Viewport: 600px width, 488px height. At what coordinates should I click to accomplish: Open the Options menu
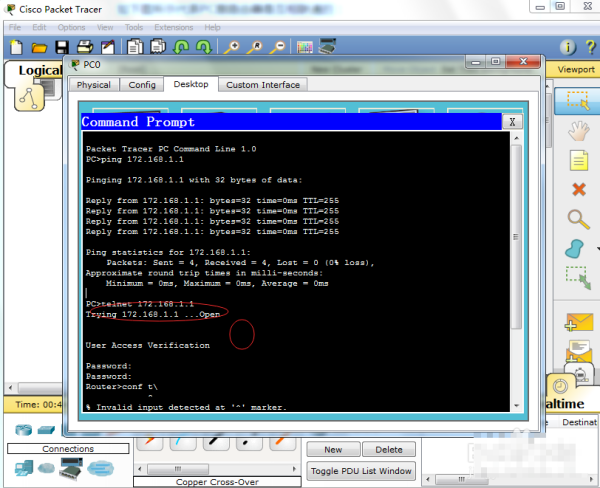click(x=71, y=28)
